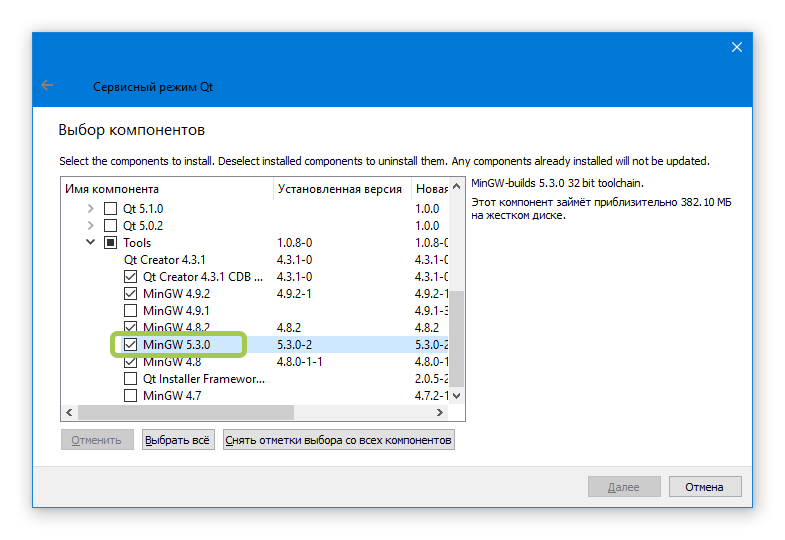Check the Qt Installer Framework checkbox

(130, 379)
